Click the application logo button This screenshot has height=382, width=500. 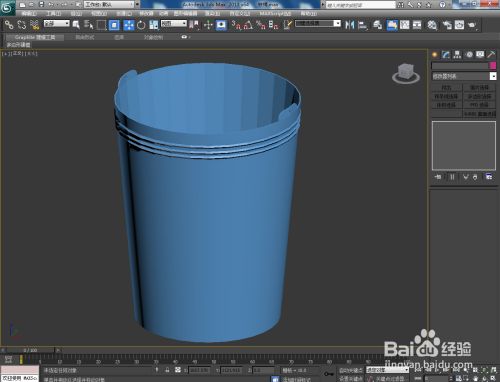click(7, 7)
